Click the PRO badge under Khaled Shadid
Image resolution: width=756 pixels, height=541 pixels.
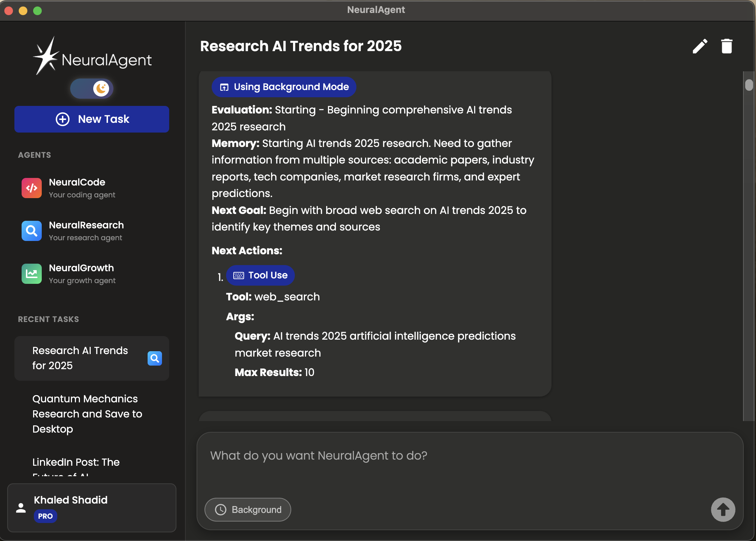click(45, 516)
